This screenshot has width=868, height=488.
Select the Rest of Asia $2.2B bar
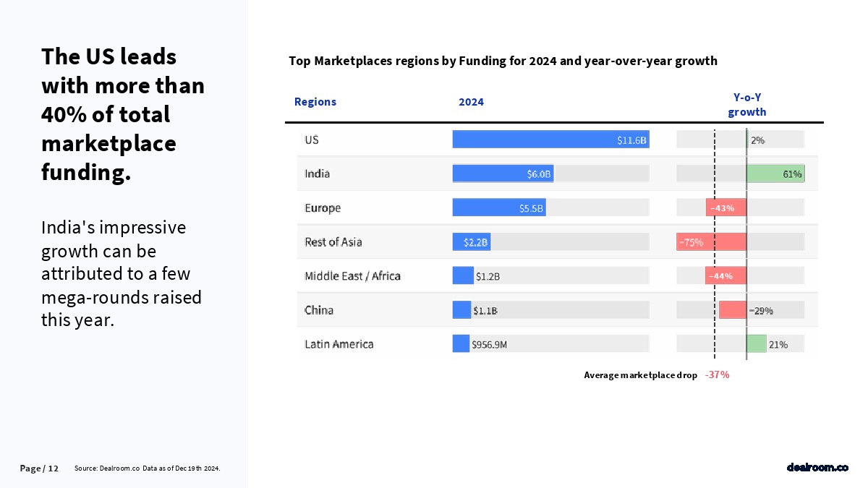pyautogui.click(x=471, y=242)
